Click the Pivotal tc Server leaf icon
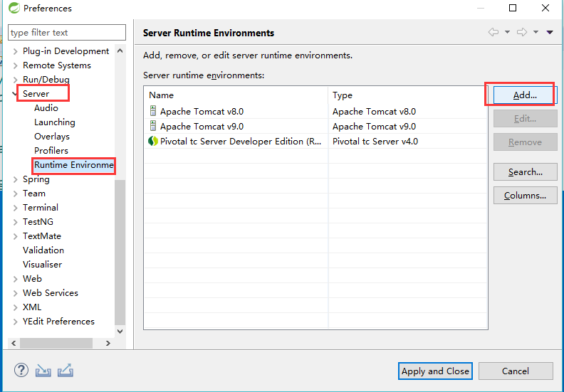This screenshot has height=392, width=564. tap(153, 141)
